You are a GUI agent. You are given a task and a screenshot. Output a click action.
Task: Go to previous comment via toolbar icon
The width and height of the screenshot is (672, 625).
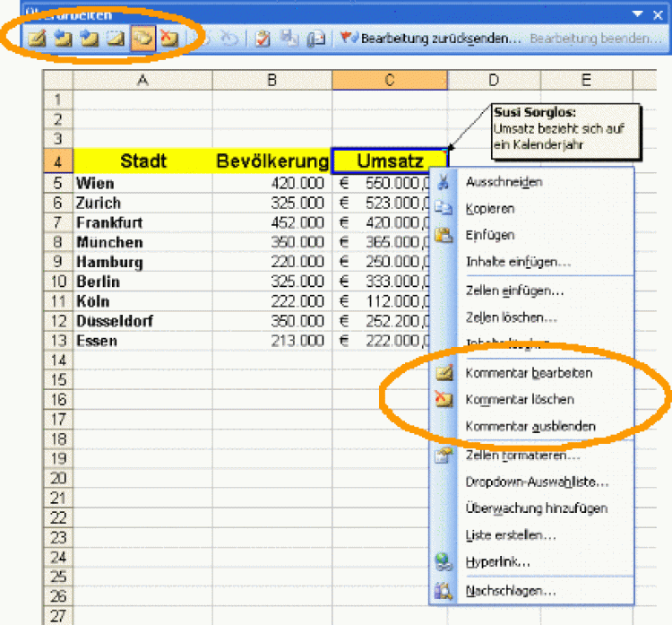(x=63, y=39)
